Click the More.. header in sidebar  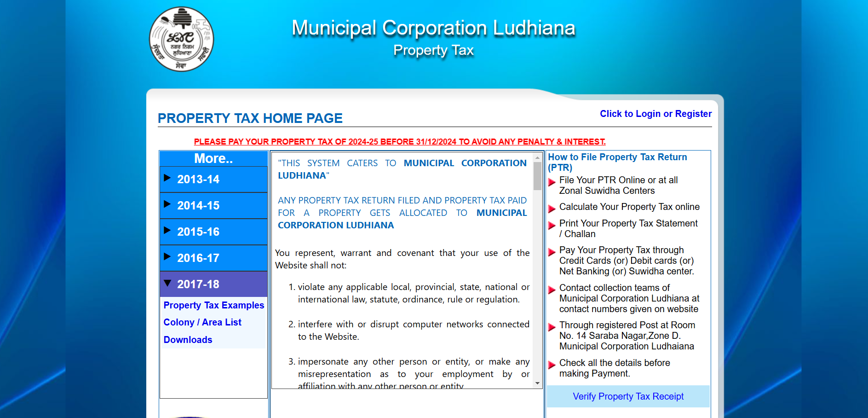(x=213, y=158)
